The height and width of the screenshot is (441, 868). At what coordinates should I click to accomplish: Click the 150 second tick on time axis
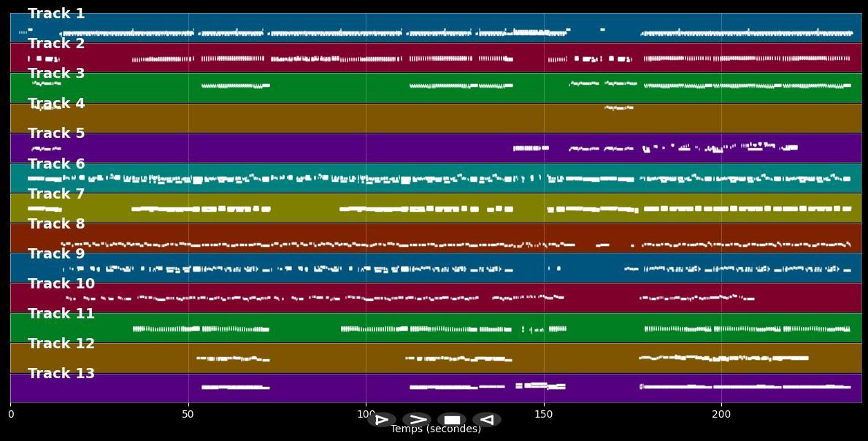pyautogui.click(x=544, y=414)
